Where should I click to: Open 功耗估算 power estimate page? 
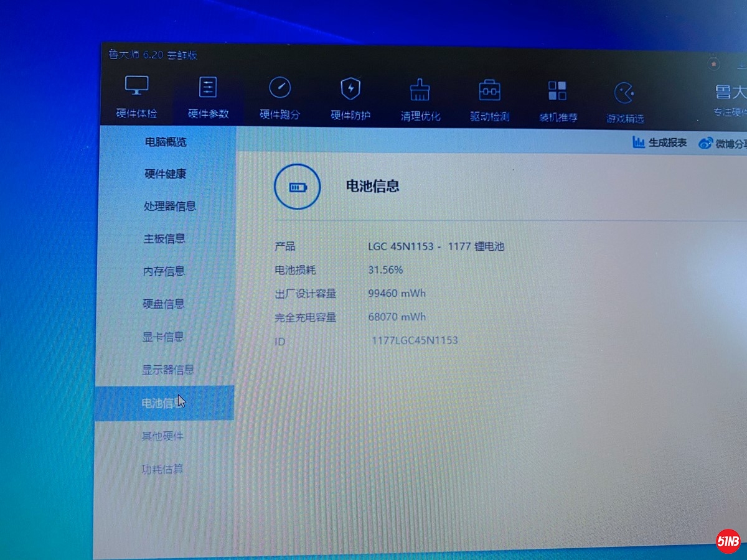[162, 469]
